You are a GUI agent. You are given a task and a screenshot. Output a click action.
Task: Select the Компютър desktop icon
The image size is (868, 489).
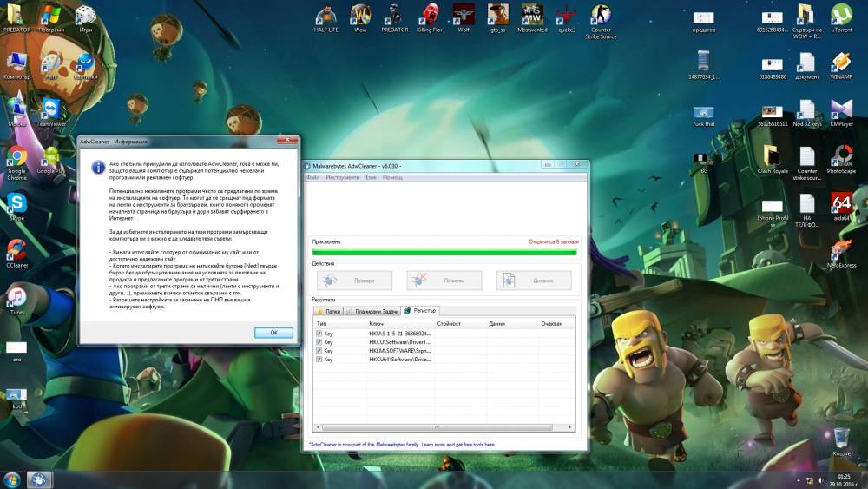coord(16,65)
